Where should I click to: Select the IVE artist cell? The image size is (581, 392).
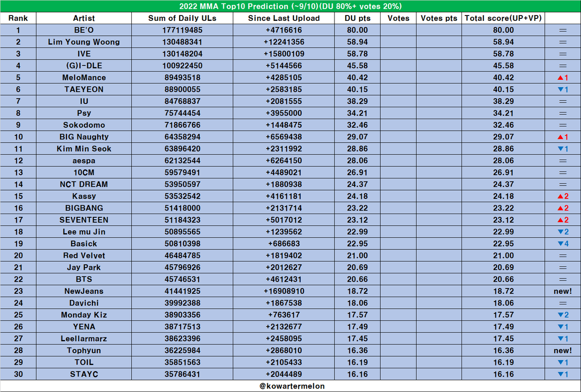coord(84,54)
